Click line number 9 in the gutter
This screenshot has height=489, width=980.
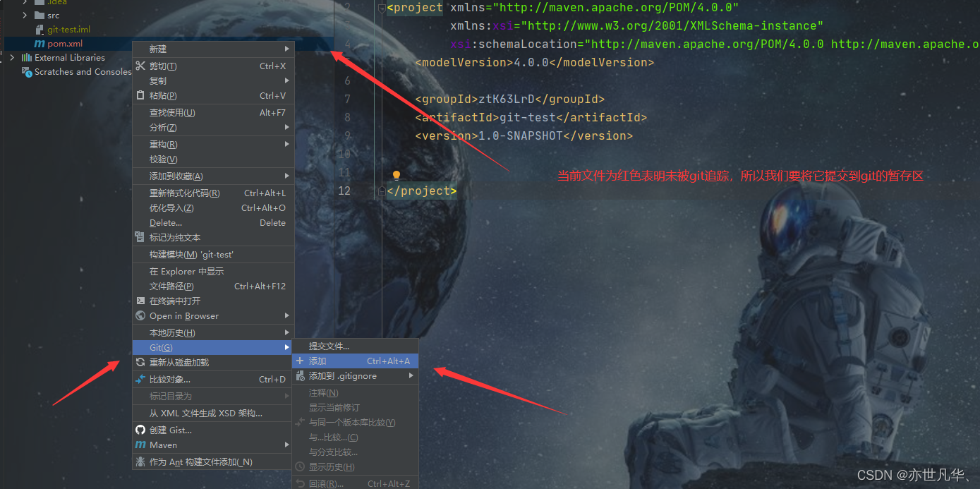pos(347,135)
